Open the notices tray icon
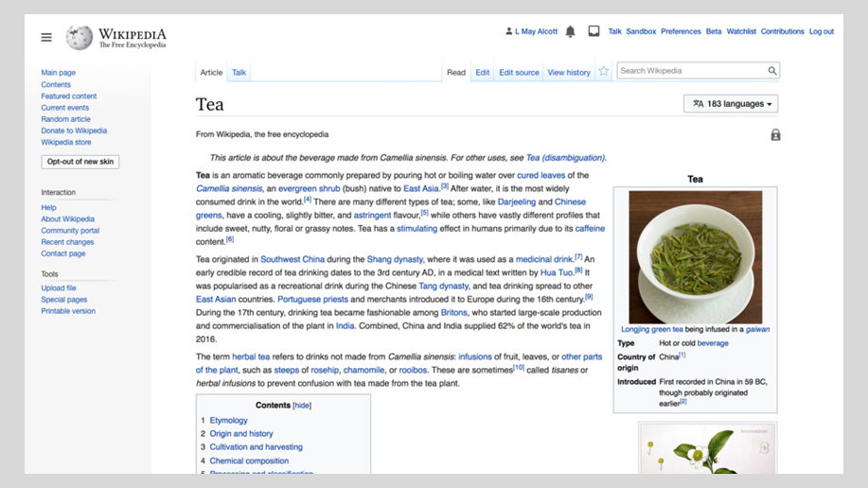This screenshot has height=488, width=868. pyautogui.click(x=593, y=31)
